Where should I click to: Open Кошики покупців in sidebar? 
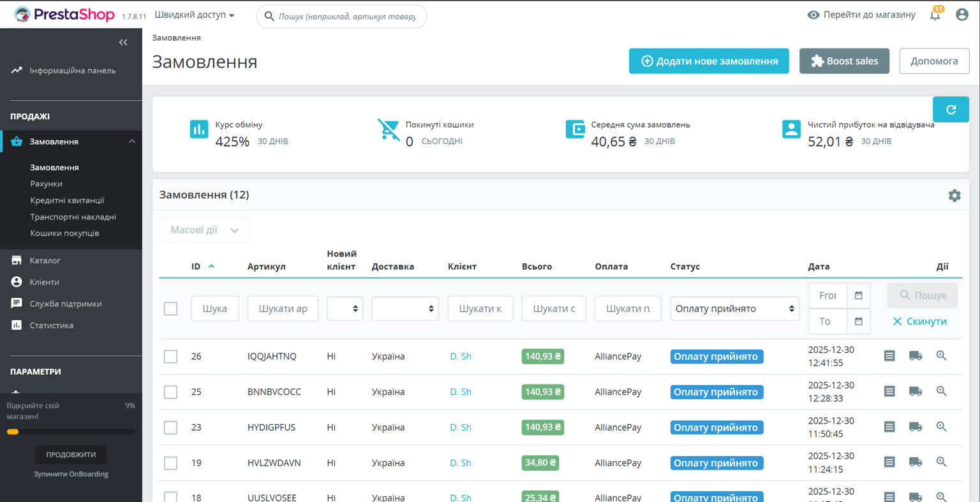(64, 233)
